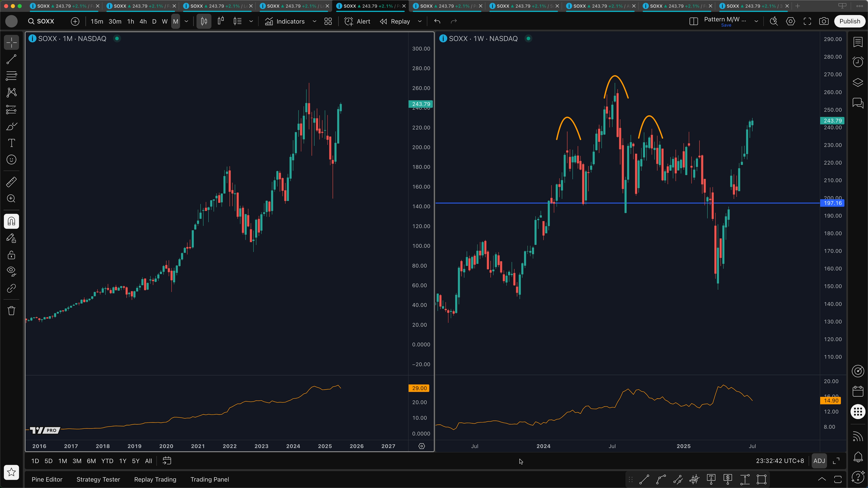Click the drawings link sync icon
868x488 pixels.
click(x=12, y=288)
